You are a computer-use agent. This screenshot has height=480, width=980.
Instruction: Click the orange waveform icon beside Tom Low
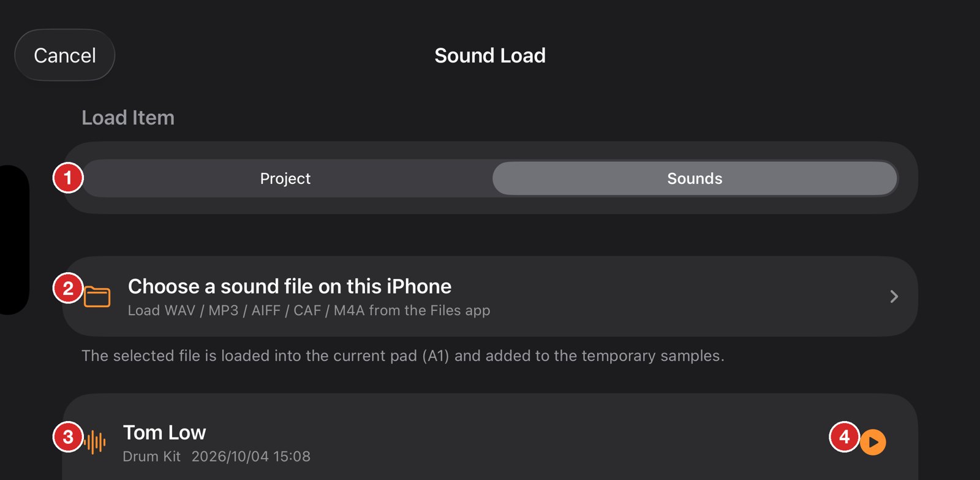click(x=95, y=442)
